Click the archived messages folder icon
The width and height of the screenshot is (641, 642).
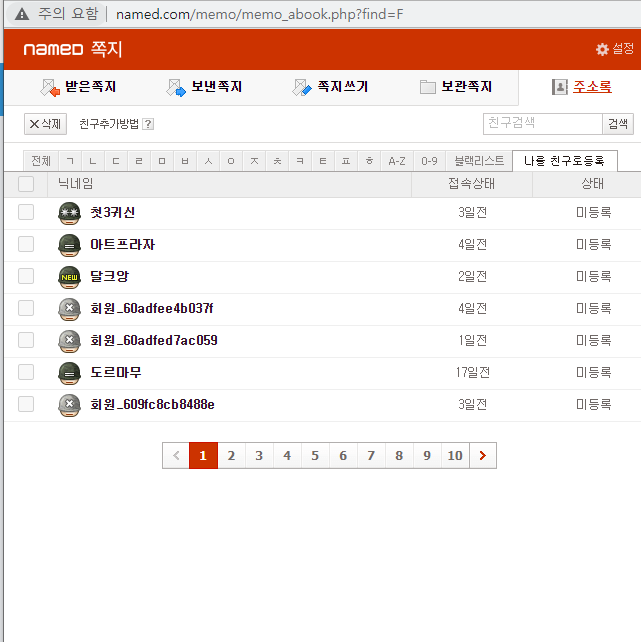click(x=428, y=87)
